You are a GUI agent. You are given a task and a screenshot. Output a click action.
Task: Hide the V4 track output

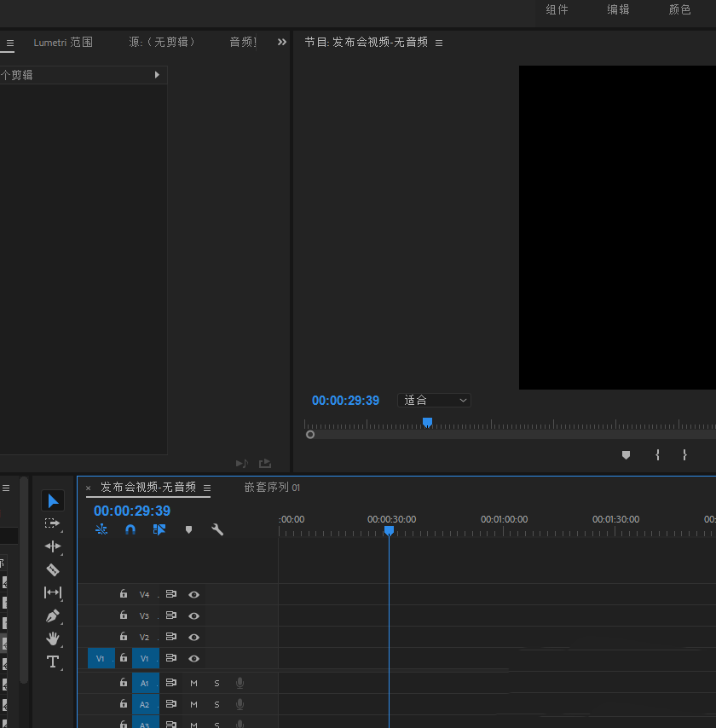[193, 595]
